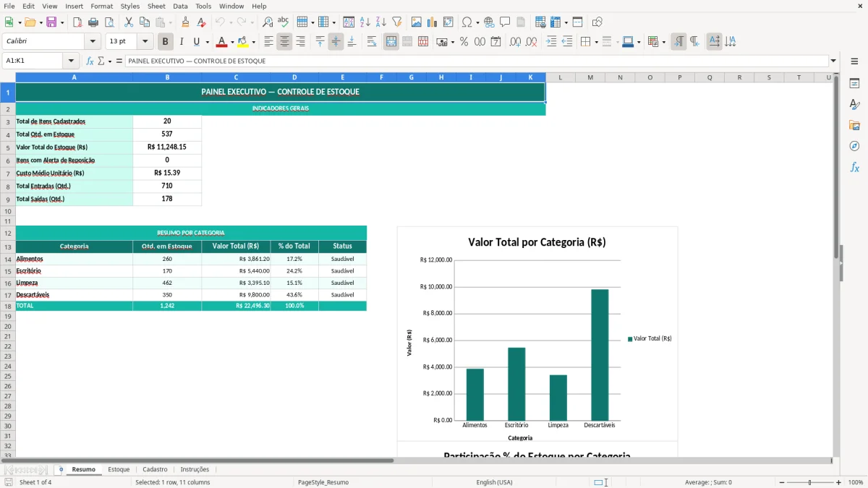The image size is (868, 488).
Task: Click the Cut scissors icon
Action: [x=129, y=22]
